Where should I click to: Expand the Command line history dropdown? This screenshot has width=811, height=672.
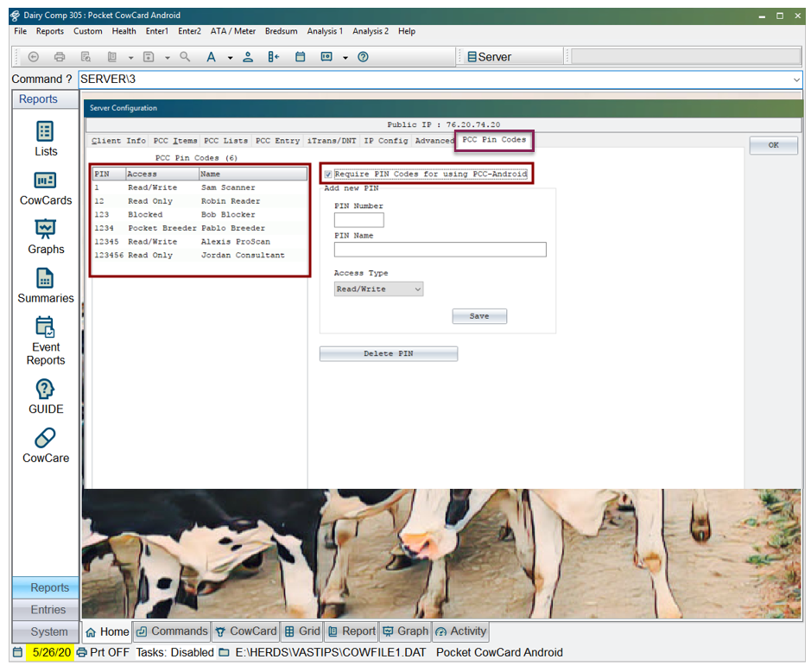pyautogui.click(x=796, y=79)
